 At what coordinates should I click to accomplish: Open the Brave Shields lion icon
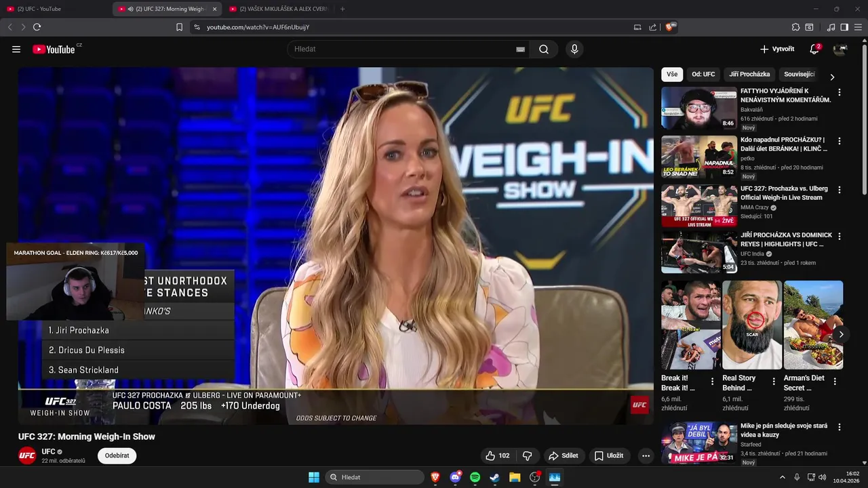click(x=670, y=27)
